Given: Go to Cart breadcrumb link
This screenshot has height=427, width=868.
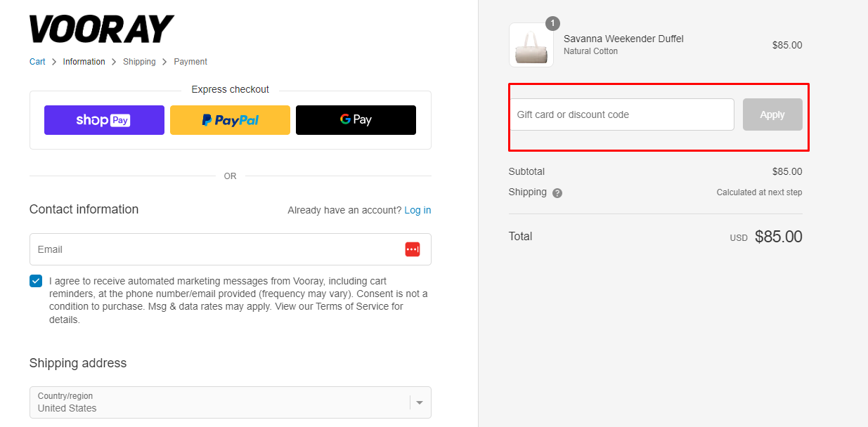Looking at the screenshot, I should (37, 62).
